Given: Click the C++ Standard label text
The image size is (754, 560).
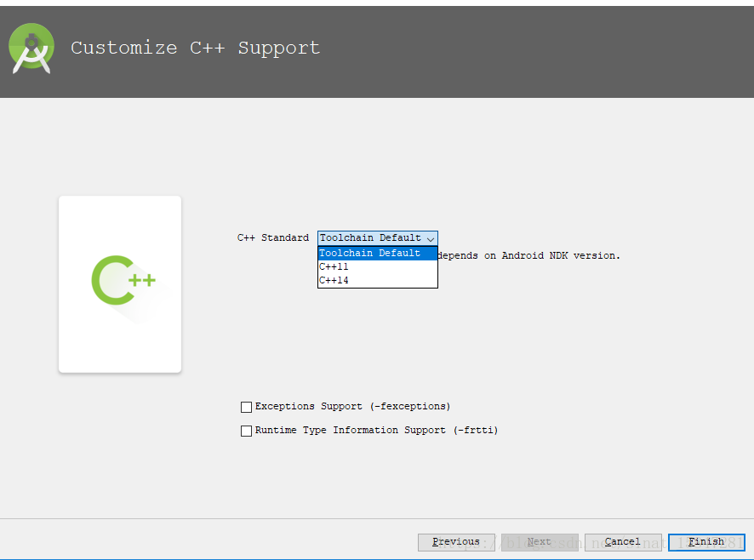Looking at the screenshot, I should pos(272,237).
